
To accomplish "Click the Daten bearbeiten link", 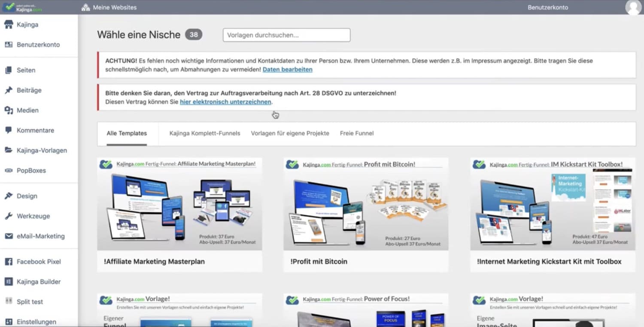I will 287,70.
